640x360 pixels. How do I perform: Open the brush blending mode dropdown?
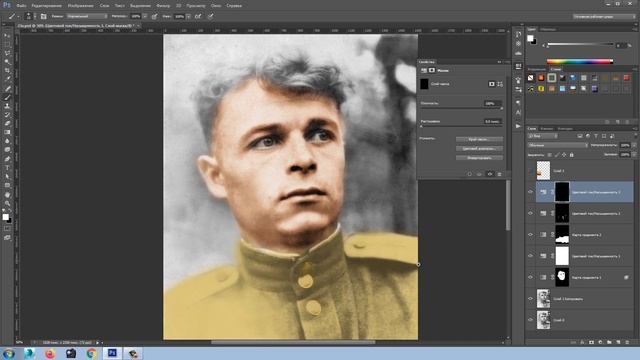click(87, 16)
